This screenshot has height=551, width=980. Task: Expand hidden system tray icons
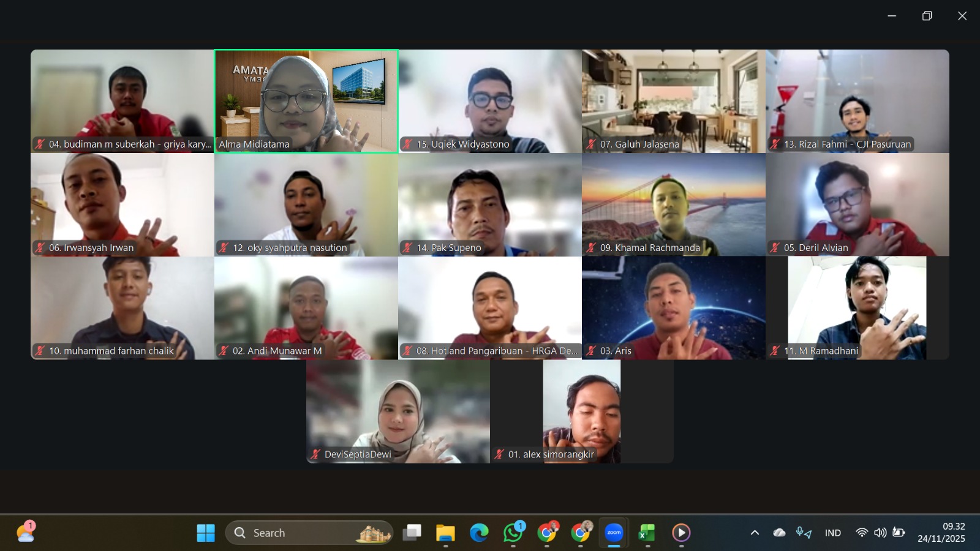pos(755,533)
